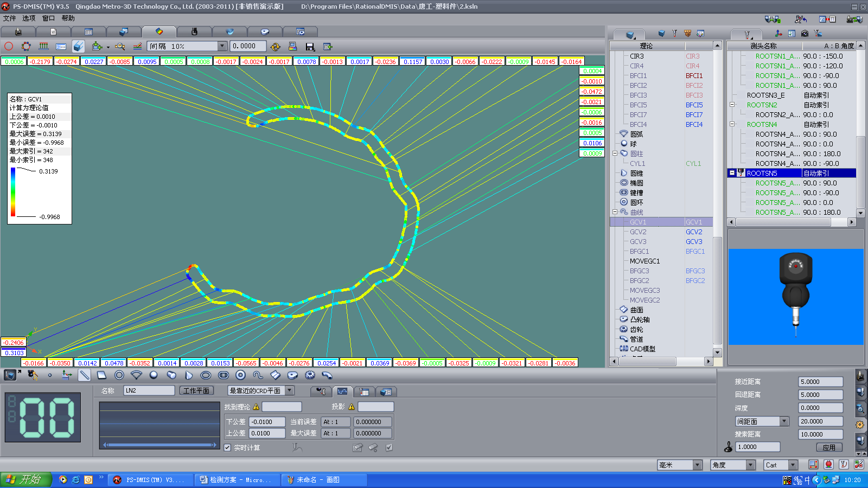868x488 pixels.
Task: Click the floppy disk save icon
Action: click(310, 47)
